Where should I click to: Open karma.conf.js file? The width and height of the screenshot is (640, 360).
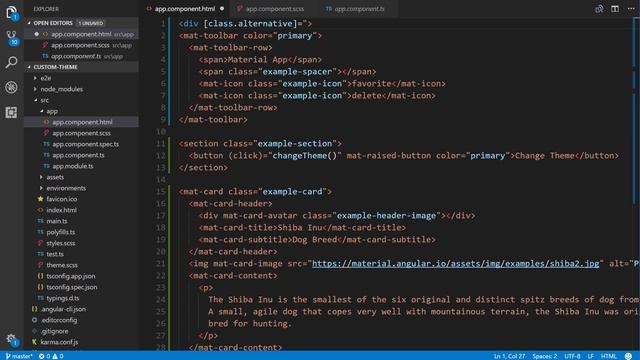click(81, 342)
